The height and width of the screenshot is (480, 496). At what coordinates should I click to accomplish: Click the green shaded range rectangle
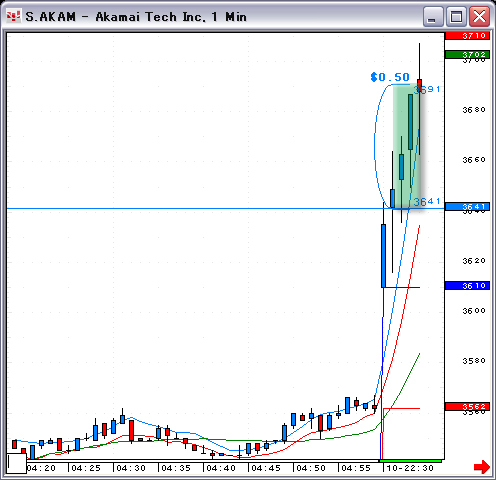coord(406,147)
